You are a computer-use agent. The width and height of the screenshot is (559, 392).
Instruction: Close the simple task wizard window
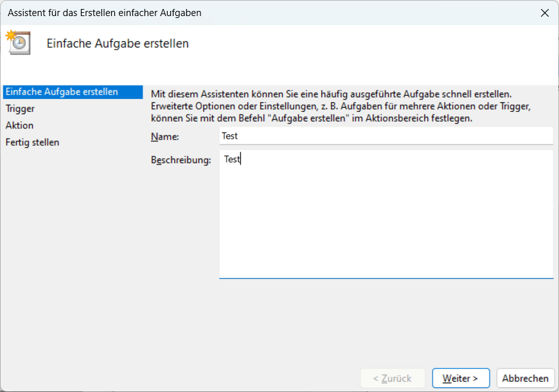pos(544,13)
